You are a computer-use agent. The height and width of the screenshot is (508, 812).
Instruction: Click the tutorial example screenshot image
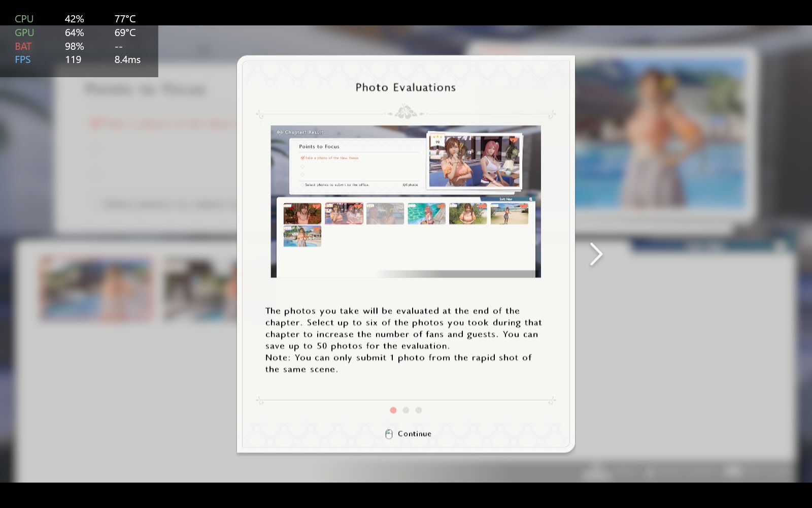click(405, 201)
